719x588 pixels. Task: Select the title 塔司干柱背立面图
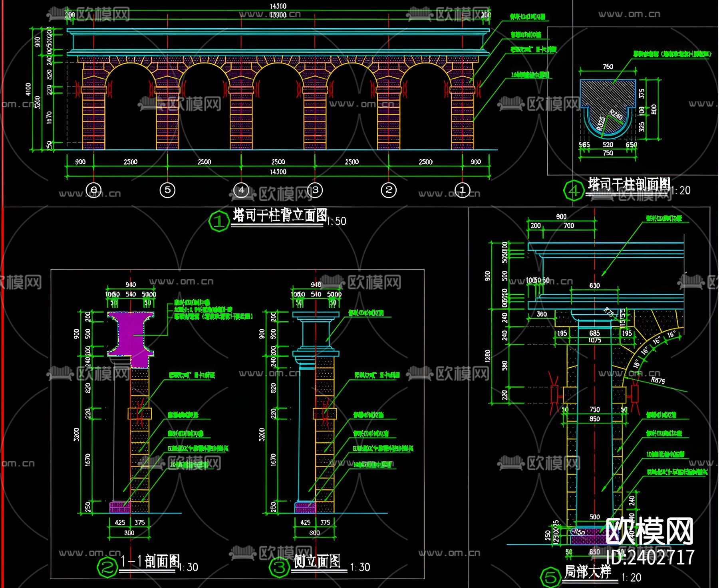[280, 215]
